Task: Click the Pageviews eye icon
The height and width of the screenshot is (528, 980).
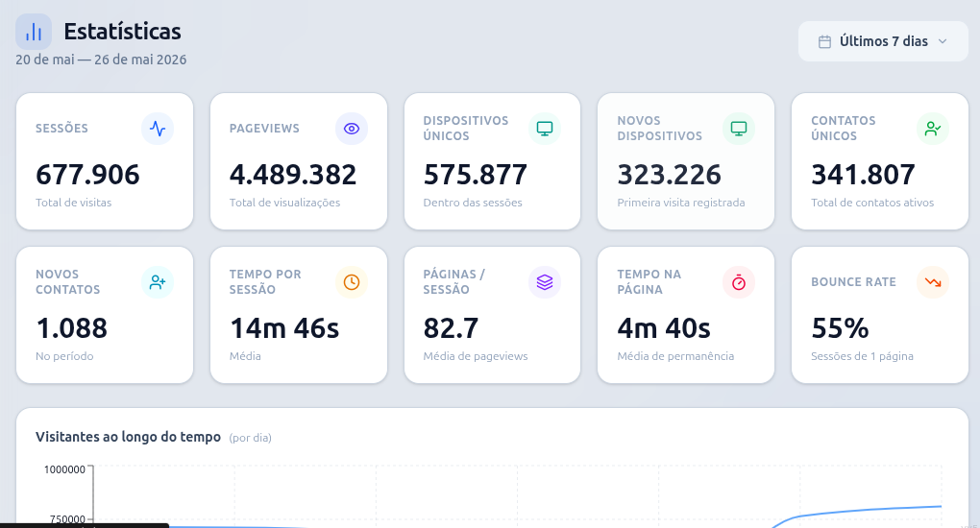Action: pyautogui.click(x=352, y=129)
